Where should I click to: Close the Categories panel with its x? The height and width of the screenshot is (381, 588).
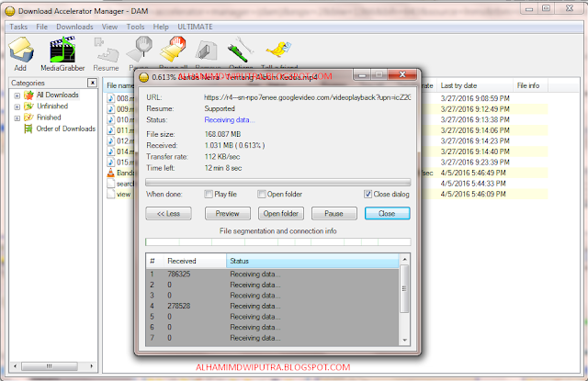(x=92, y=83)
